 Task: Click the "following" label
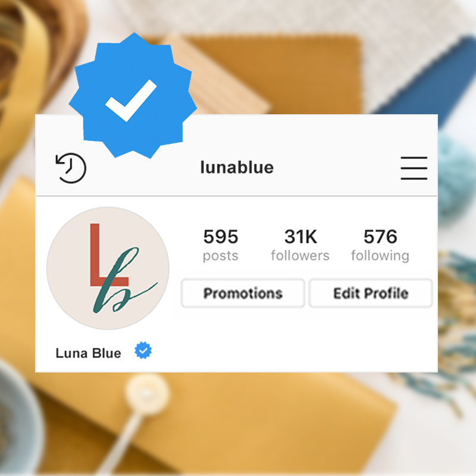point(380,256)
